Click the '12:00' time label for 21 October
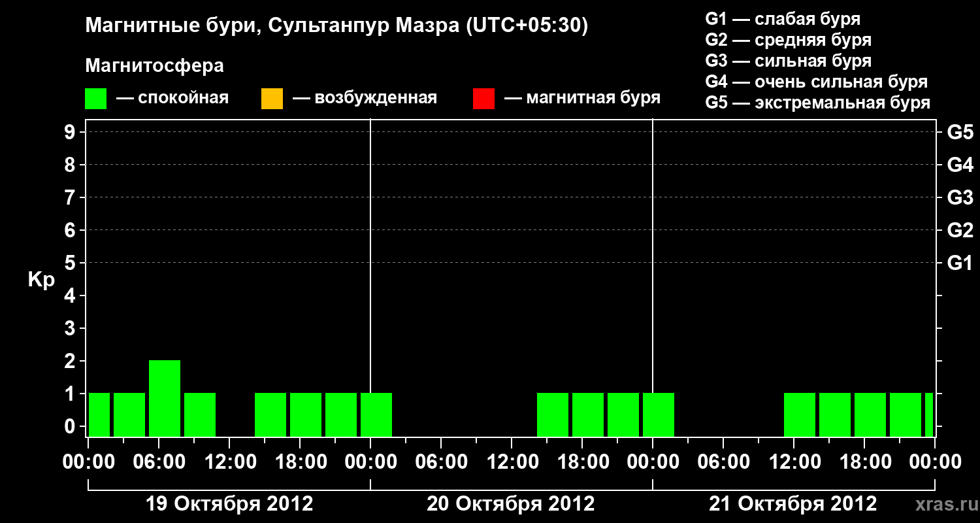Screen dimensions: 980x523 point(794,462)
